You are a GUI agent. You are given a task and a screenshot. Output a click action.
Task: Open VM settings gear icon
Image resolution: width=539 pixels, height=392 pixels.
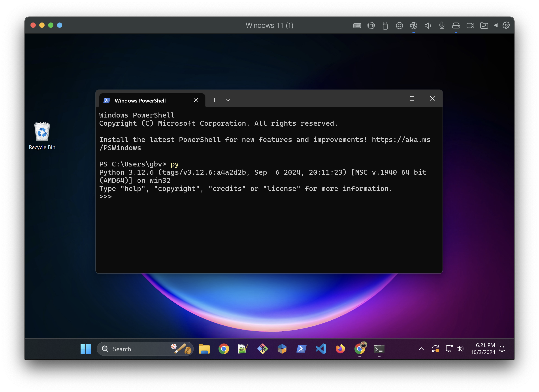click(506, 25)
